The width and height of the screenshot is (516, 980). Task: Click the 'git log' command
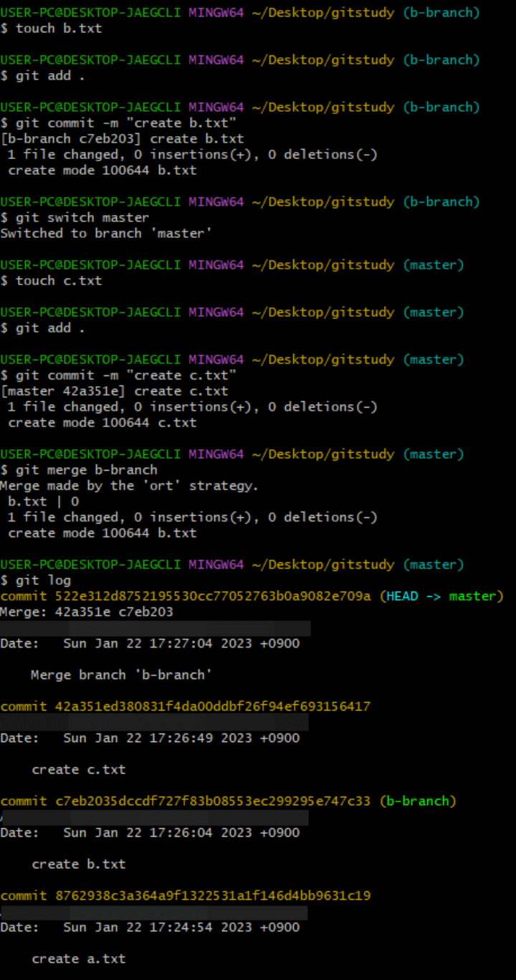click(35, 580)
